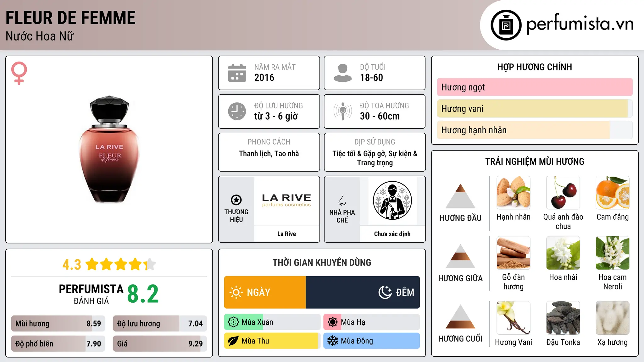Viewport: 644px width, 362px height.
Task: Click the pyramid icon above Hương cuối
Action: pos(461,316)
